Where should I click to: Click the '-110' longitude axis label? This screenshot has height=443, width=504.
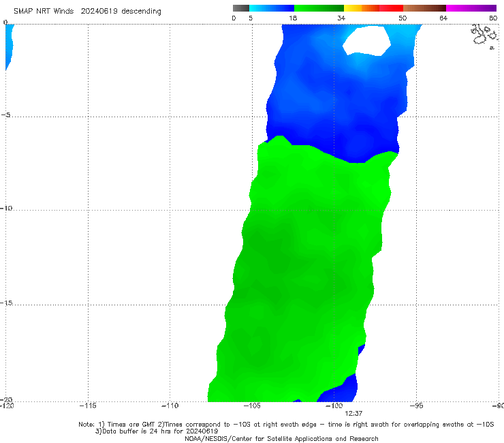pos(170,406)
